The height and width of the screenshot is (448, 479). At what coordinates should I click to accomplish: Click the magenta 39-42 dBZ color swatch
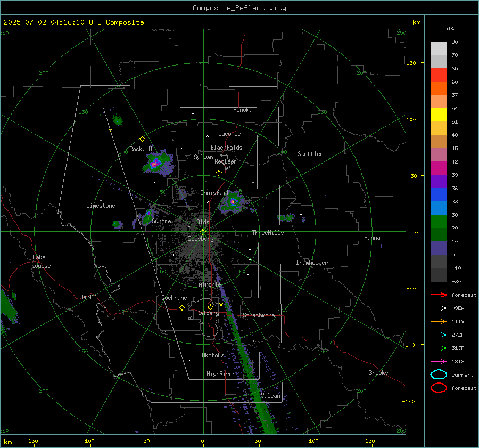(439, 168)
